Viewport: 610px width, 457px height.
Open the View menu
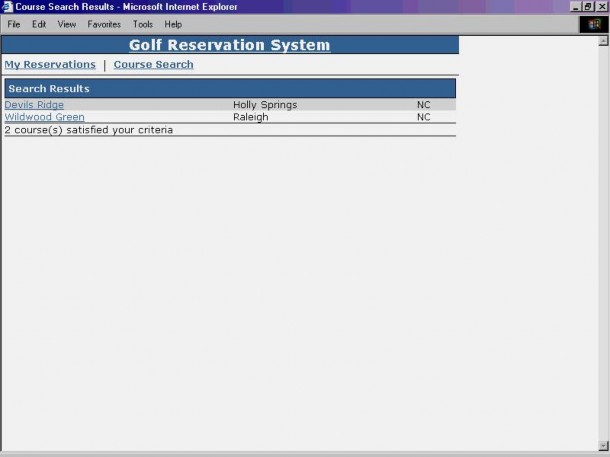pyautogui.click(x=67, y=25)
